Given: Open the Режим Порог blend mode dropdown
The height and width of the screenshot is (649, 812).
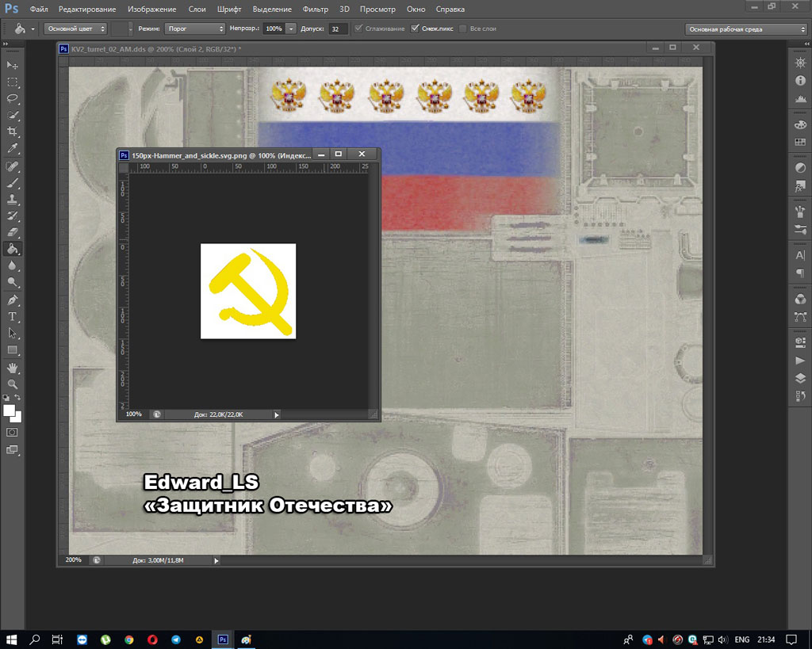Looking at the screenshot, I should click(x=195, y=29).
